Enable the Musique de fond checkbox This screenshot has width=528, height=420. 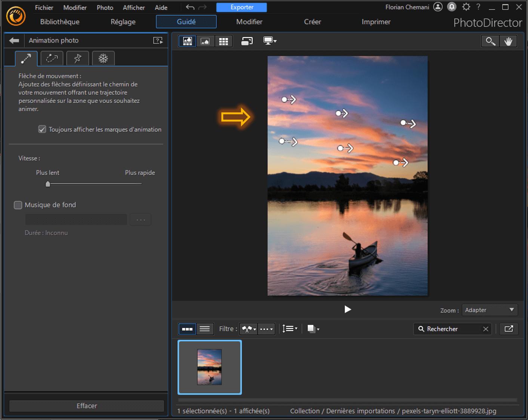[x=18, y=205]
